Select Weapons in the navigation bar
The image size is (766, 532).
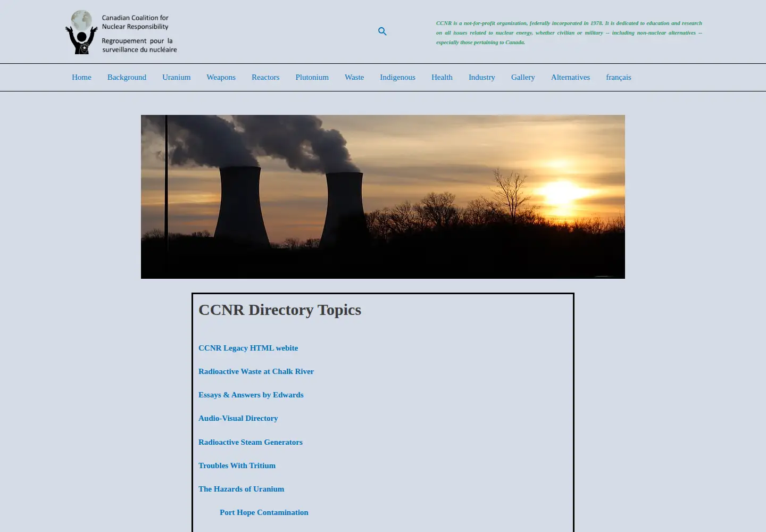221,77
